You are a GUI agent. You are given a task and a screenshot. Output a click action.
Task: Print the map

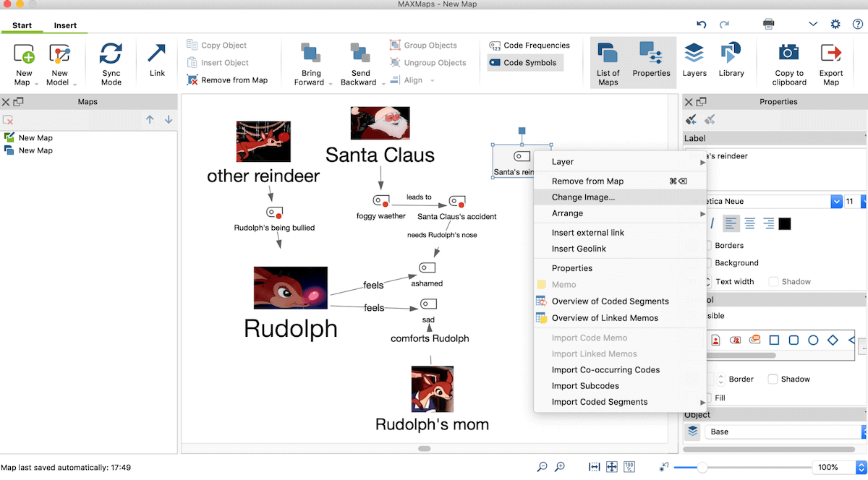point(769,25)
